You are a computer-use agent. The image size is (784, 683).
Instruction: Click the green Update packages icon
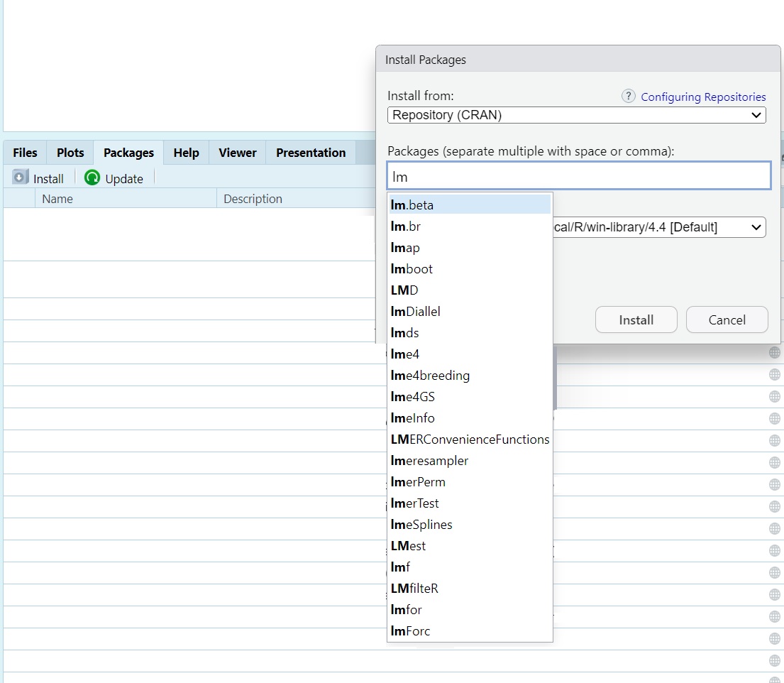pyautogui.click(x=92, y=178)
